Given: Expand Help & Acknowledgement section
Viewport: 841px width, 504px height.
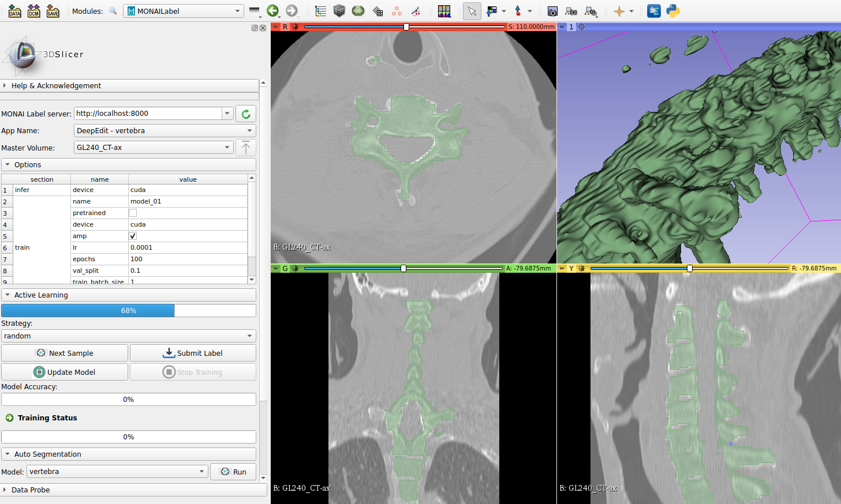Looking at the screenshot, I should [129, 85].
